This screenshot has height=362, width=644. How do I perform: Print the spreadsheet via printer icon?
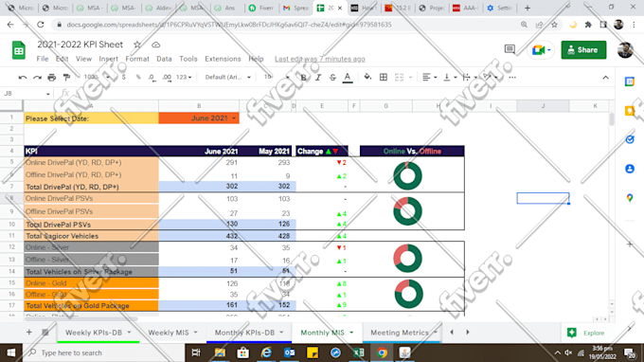point(52,78)
